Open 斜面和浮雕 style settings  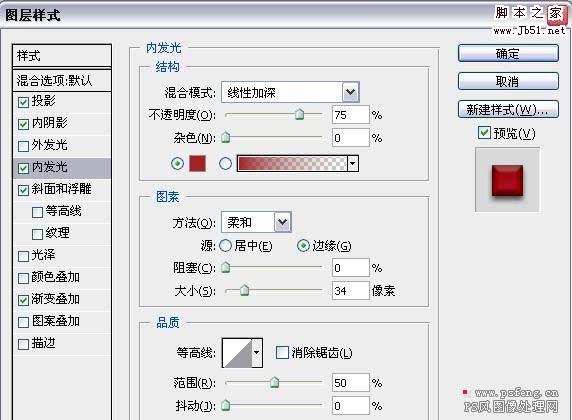pos(61,189)
